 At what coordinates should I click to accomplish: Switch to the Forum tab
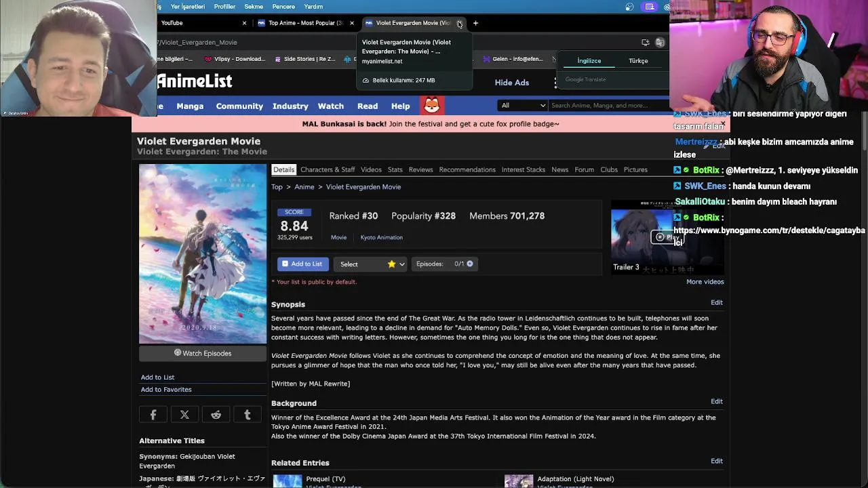pyautogui.click(x=584, y=169)
